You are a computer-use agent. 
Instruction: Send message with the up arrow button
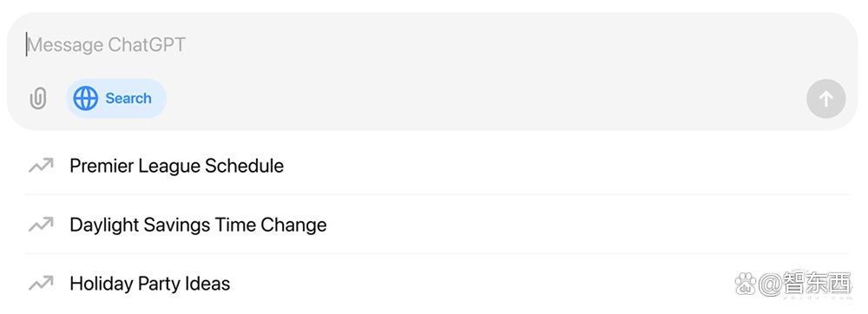pos(825,99)
